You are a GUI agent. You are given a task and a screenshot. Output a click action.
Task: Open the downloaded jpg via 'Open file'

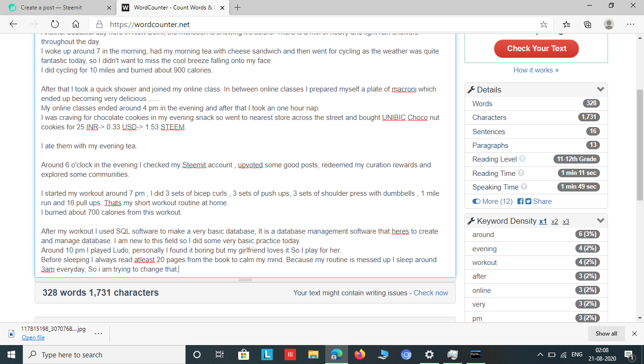(33, 337)
